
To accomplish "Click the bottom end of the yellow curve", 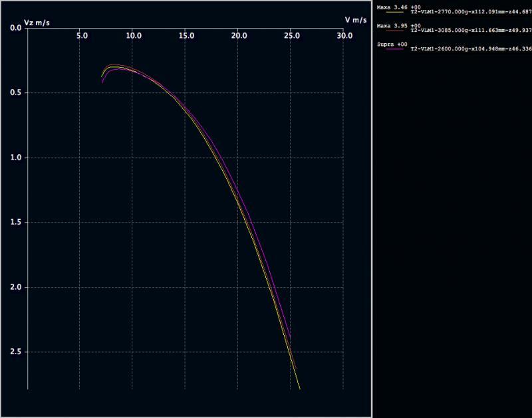I will click(x=300, y=388).
